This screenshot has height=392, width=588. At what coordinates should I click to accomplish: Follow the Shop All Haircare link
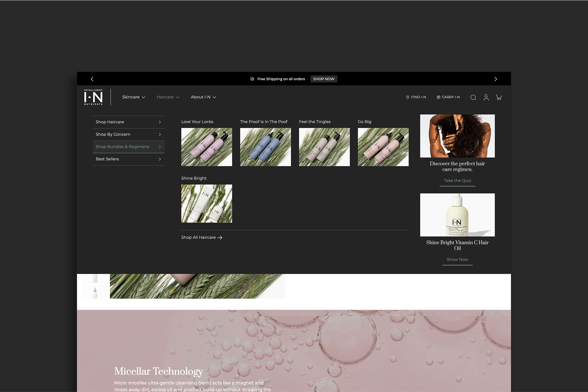tap(202, 237)
